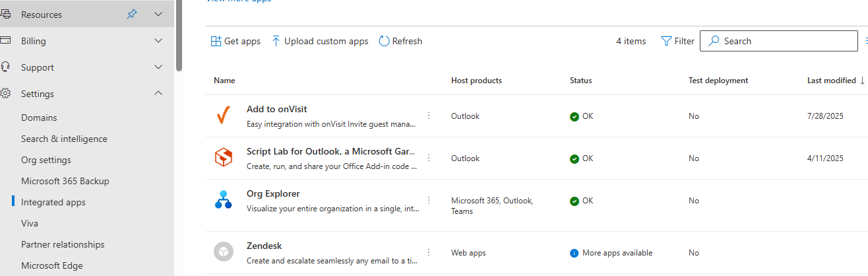Click Upload custom apps button

[x=320, y=41]
